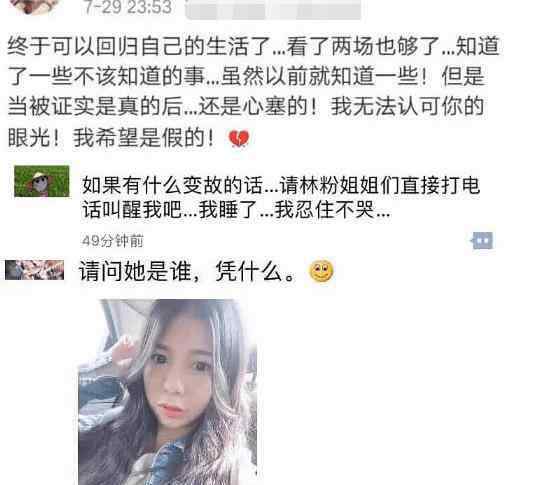The image size is (540, 485).
Task: Open the comment bubble icon beside 49分钟前
Action: tap(482, 240)
